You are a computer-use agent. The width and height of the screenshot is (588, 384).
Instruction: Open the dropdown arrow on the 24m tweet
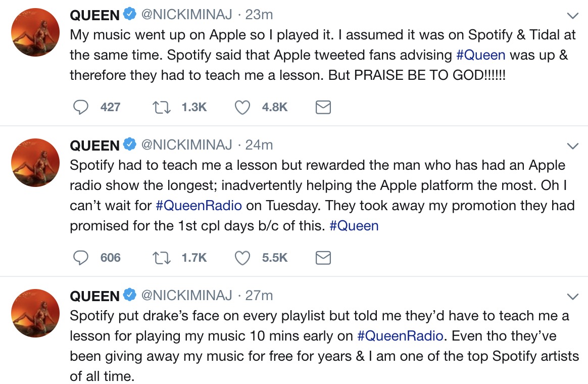point(572,146)
